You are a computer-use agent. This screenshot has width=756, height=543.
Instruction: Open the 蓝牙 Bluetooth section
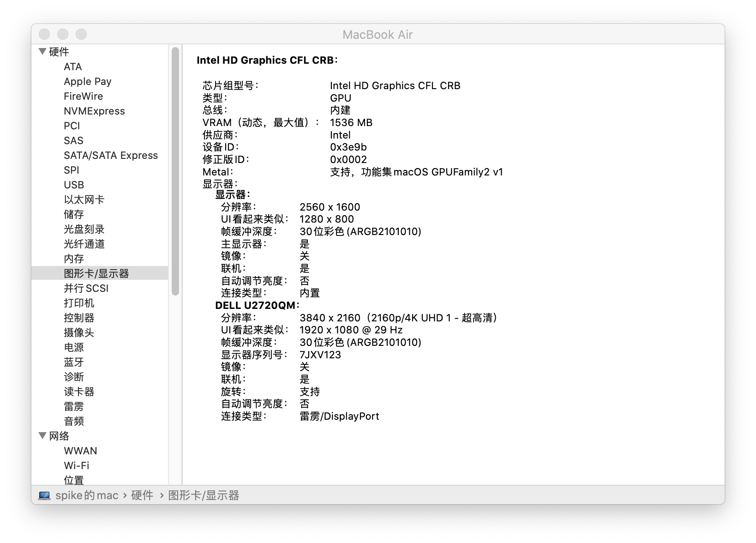click(x=72, y=362)
